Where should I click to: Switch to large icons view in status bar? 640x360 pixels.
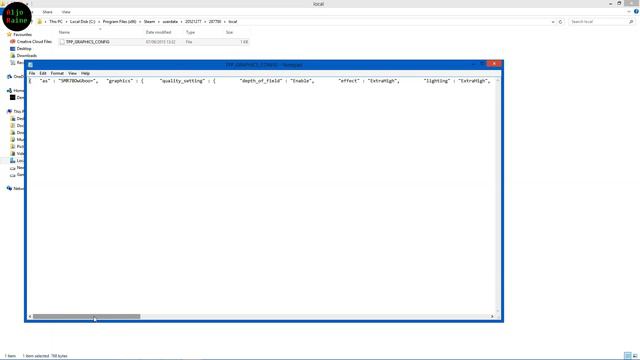pyautogui.click(x=635, y=356)
